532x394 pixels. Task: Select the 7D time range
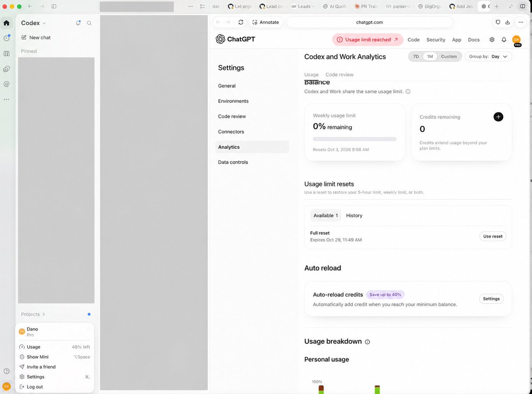pos(416,57)
